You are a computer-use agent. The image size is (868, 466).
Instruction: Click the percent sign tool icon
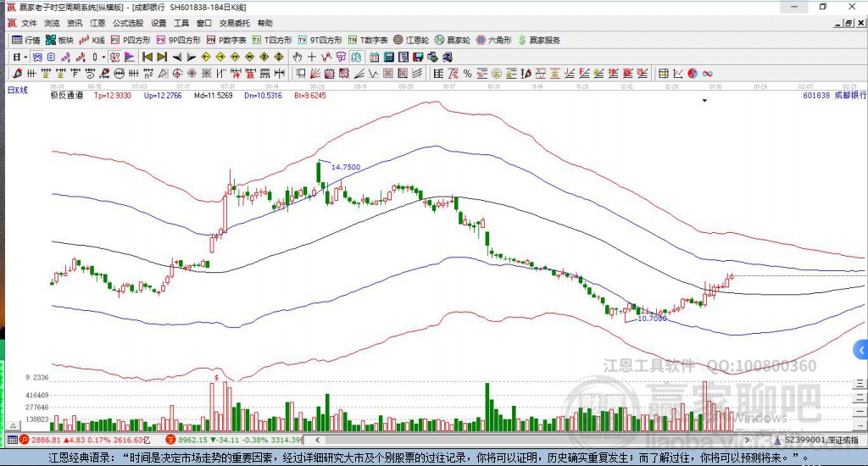tap(467, 73)
